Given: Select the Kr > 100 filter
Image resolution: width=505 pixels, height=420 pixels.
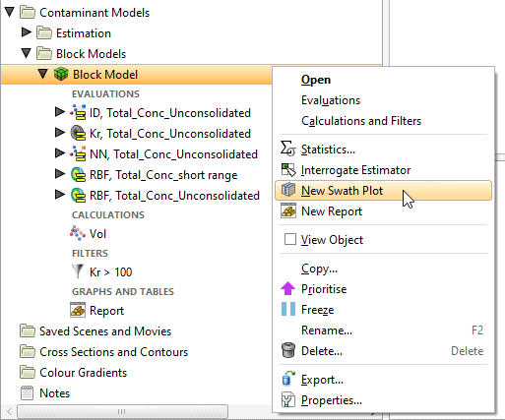Looking at the screenshot, I should tap(110, 272).
